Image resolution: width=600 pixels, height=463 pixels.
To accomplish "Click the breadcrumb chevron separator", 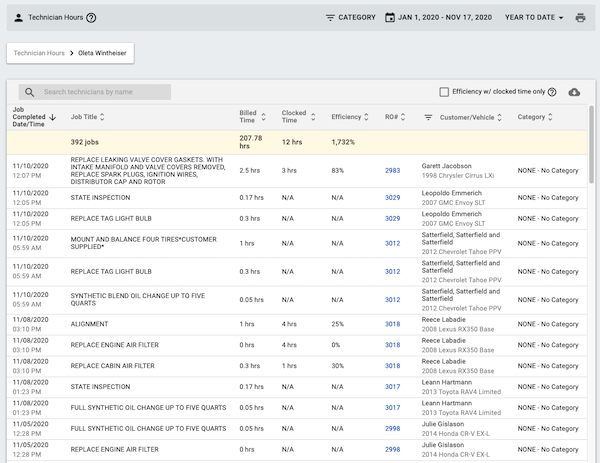I will pos(72,53).
